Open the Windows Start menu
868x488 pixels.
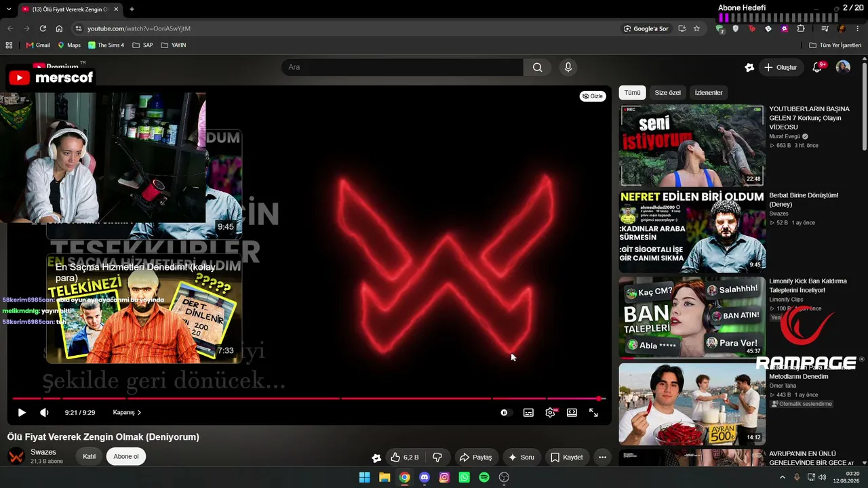coord(364,477)
